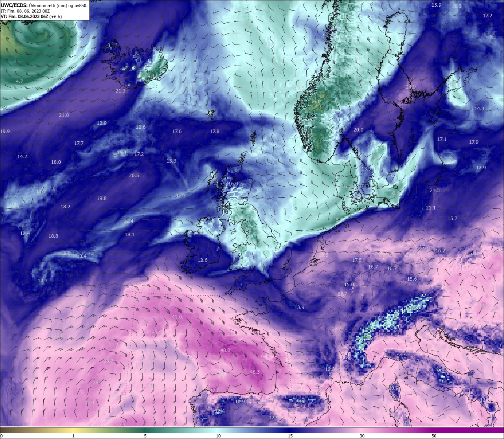This screenshot has width=504, height=439.
Task: Click the 15.6 value on the map
Action: [x=412, y=279]
